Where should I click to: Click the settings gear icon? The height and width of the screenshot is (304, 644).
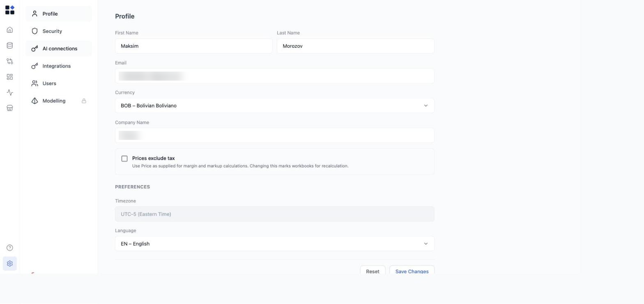pos(10,264)
